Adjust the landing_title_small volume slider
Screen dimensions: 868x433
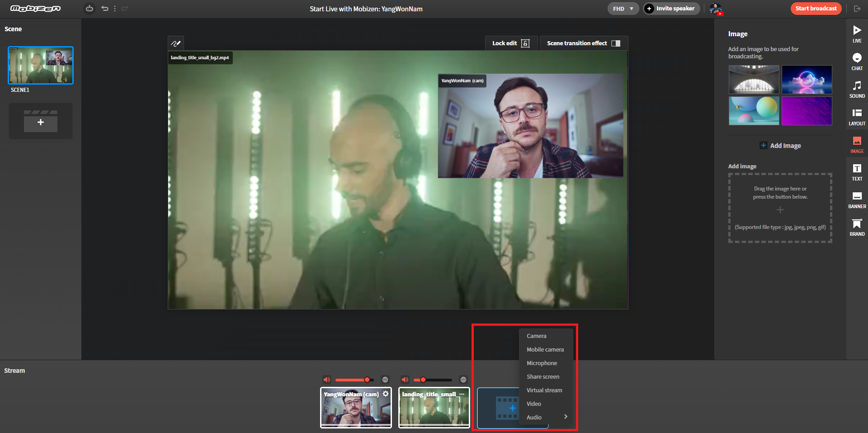(x=424, y=380)
